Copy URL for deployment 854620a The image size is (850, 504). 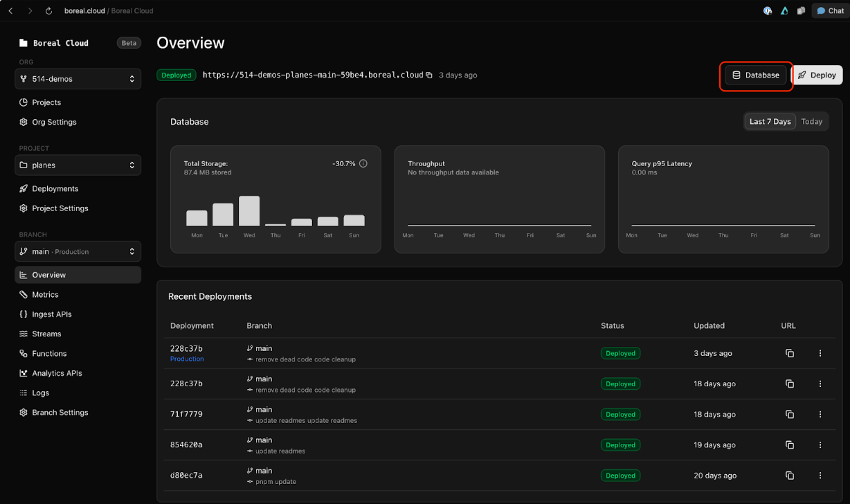point(790,444)
